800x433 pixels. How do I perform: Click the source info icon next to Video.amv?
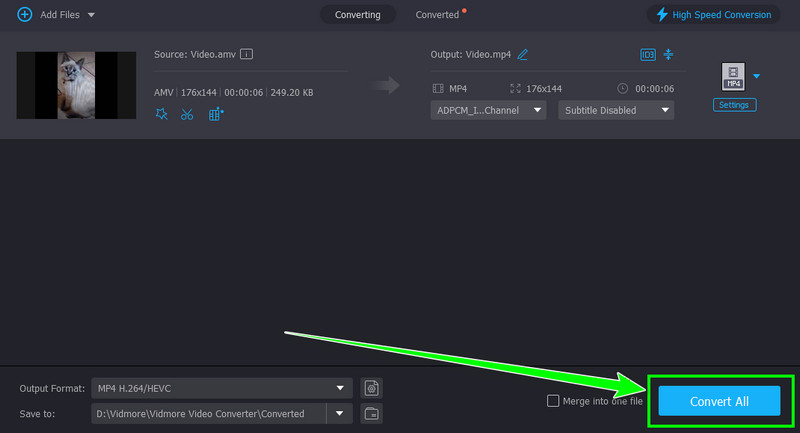tap(246, 54)
